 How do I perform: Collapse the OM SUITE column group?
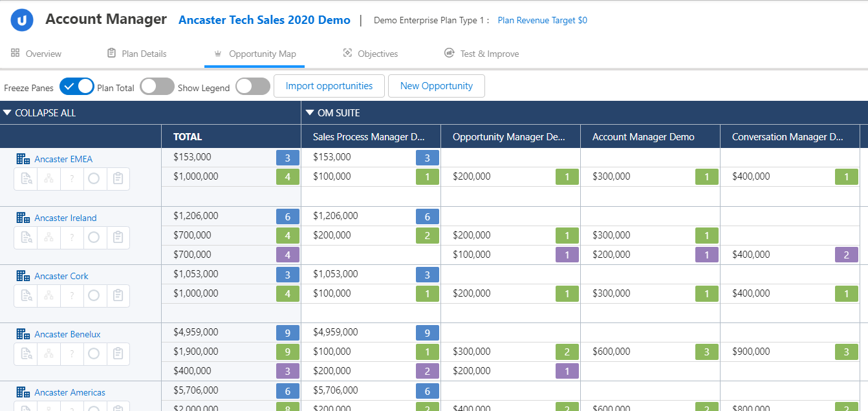pos(309,113)
